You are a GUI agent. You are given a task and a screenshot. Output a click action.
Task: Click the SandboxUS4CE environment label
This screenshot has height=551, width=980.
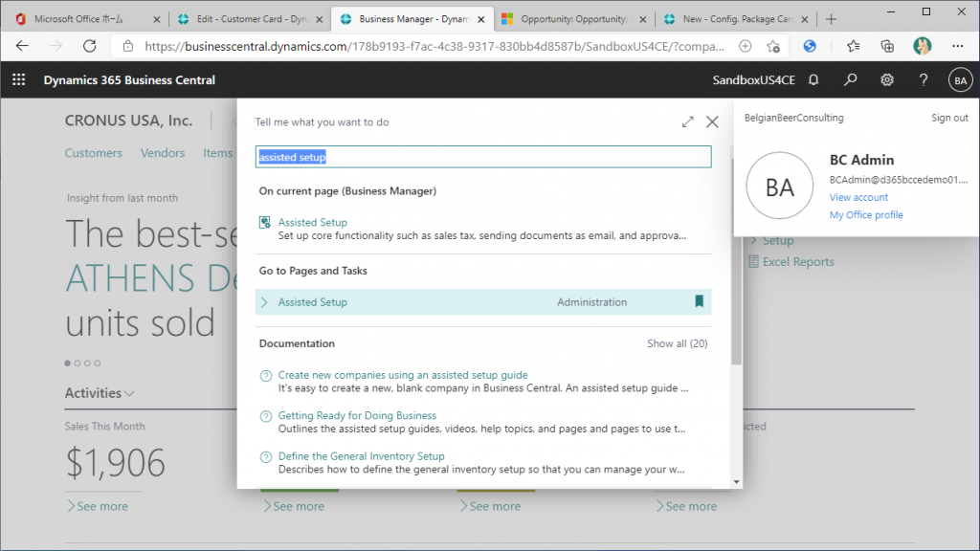coord(754,80)
